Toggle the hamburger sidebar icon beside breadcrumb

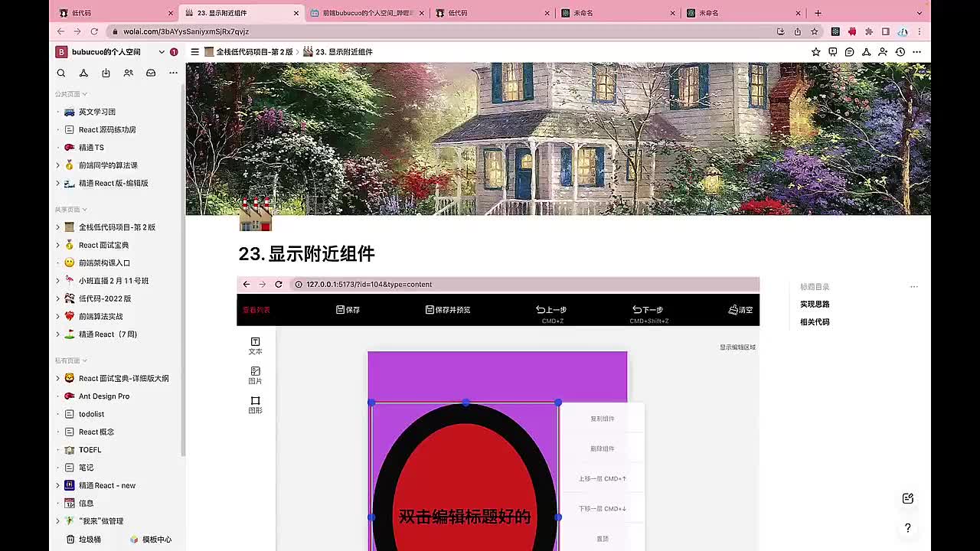click(195, 52)
